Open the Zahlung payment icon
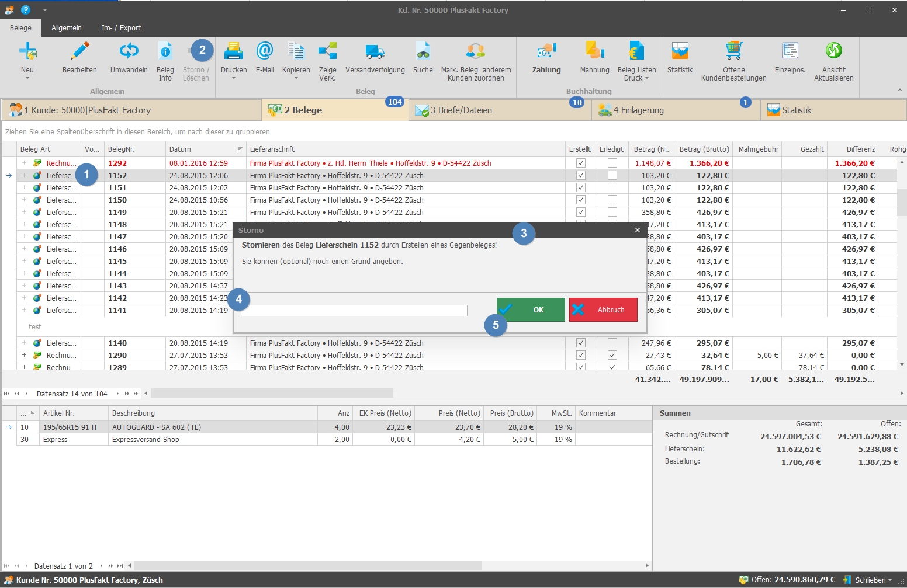The width and height of the screenshot is (907, 588). tap(546, 51)
